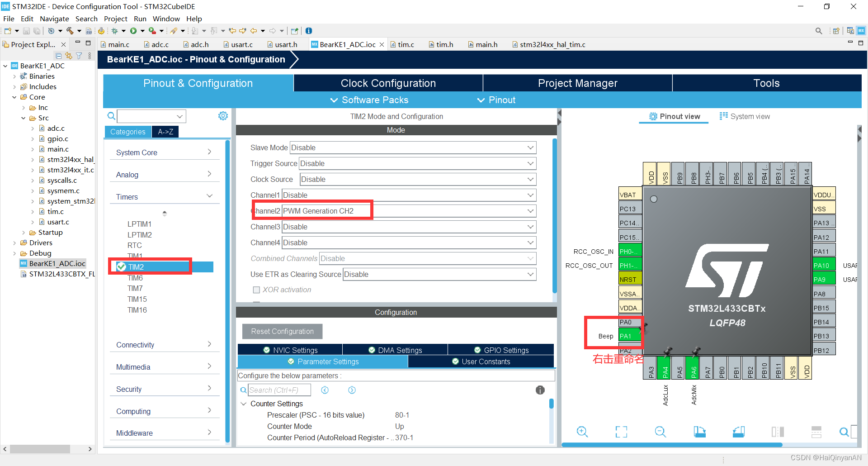Image resolution: width=868 pixels, height=466 pixels.
Task: Click the PA1 Beep pin on chip
Action: [x=630, y=336]
